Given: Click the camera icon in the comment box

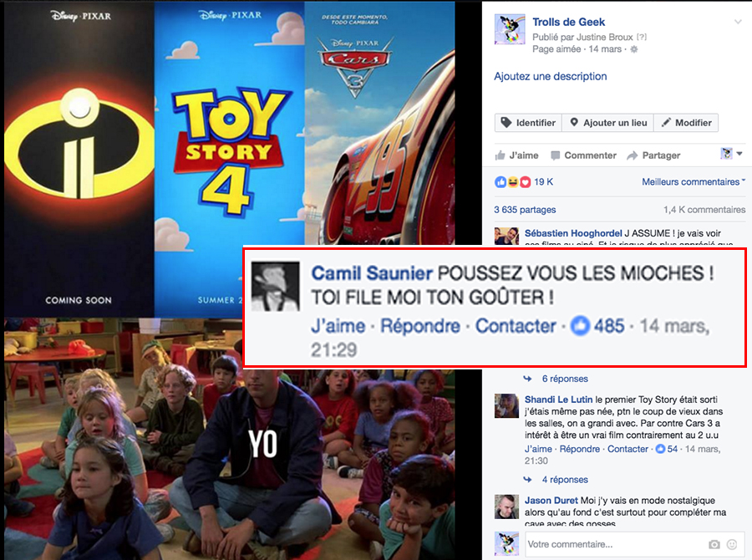Looking at the screenshot, I should pos(714,544).
